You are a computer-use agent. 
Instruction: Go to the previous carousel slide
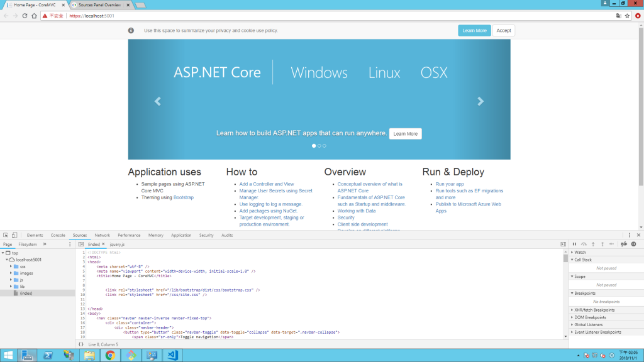158,101
